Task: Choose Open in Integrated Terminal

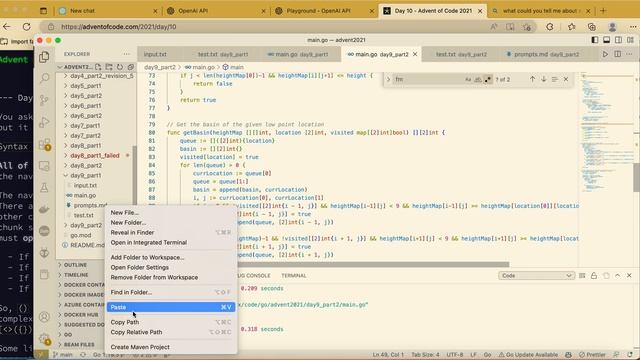Action: coord(171,242)
